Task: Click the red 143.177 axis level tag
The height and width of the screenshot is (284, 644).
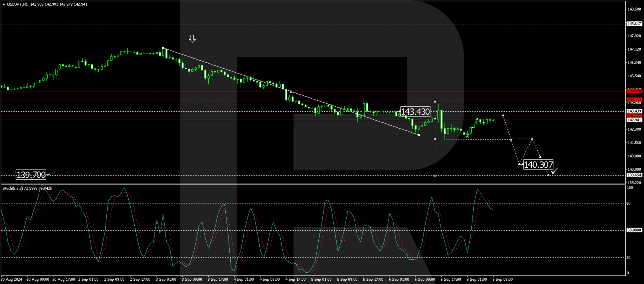Action: pyautogui.click(x=634, y=115)
